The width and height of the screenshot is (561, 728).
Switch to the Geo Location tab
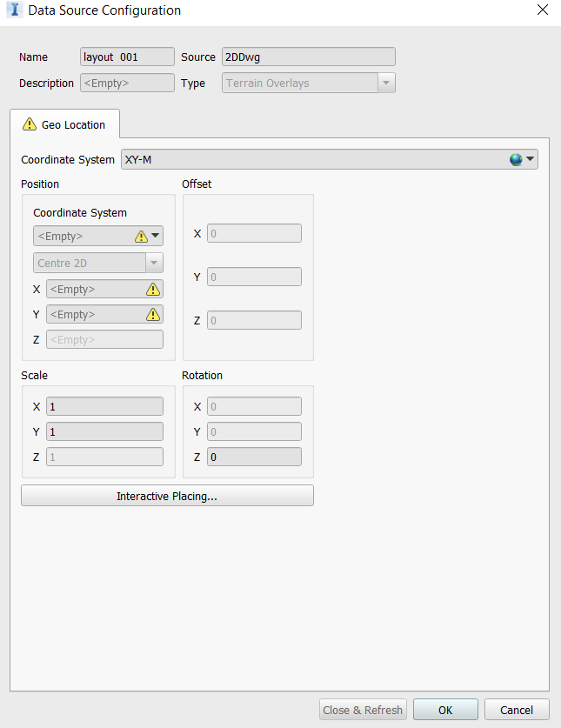point(64,124)
